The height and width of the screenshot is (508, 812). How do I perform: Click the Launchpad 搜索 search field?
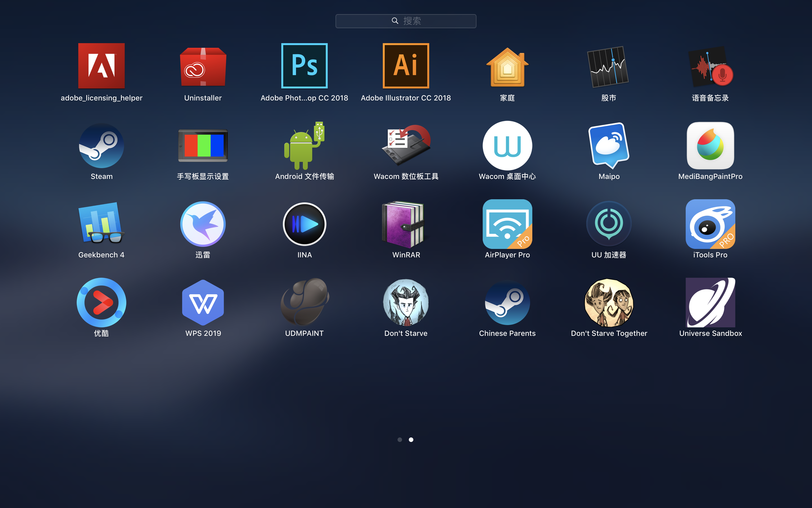click(x=406, y=21)
